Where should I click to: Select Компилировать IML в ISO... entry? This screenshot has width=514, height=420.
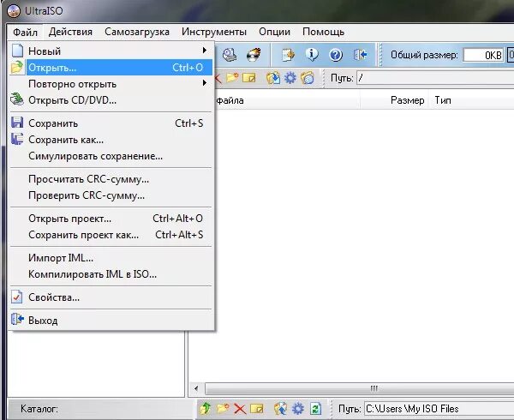pos(111,274)
